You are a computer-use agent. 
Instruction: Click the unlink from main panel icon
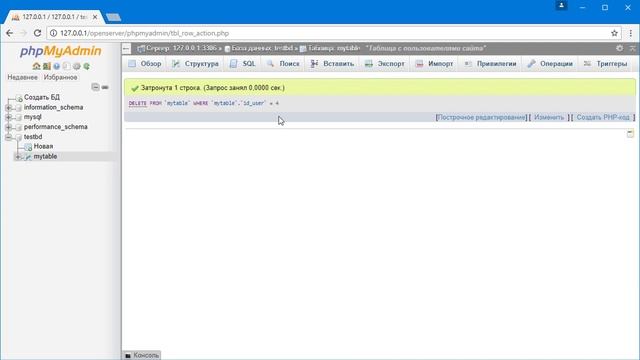point(105,87)
